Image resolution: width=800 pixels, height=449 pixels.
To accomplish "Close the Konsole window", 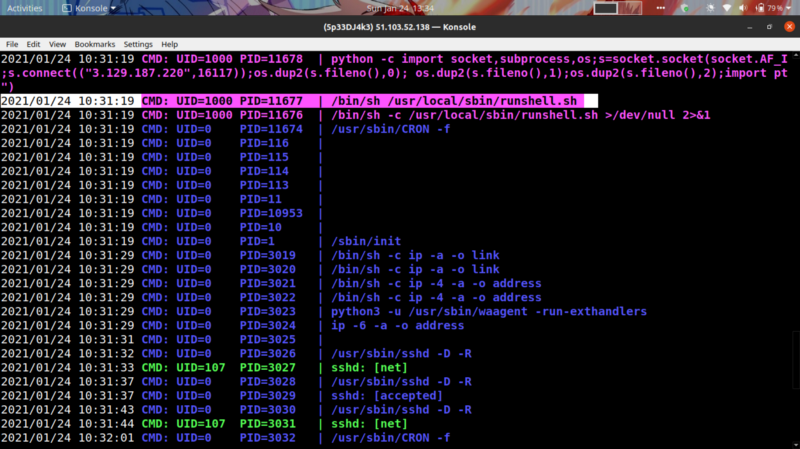I will [x=789, y=27].
